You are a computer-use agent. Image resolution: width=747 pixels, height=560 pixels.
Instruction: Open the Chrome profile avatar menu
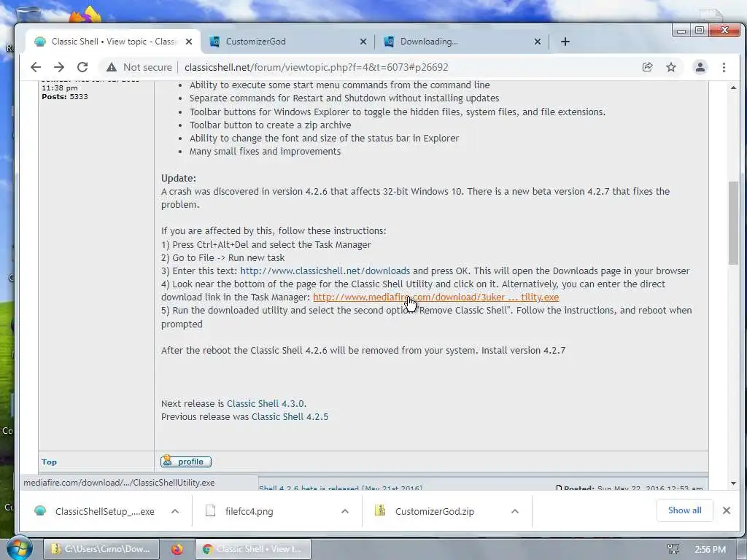(700, 67)
